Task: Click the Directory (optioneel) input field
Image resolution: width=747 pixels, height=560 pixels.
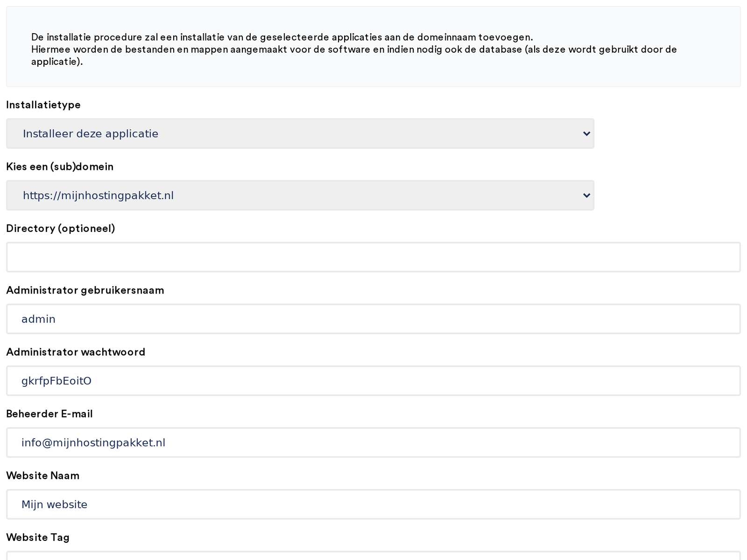Action: (x=373, y=257)
